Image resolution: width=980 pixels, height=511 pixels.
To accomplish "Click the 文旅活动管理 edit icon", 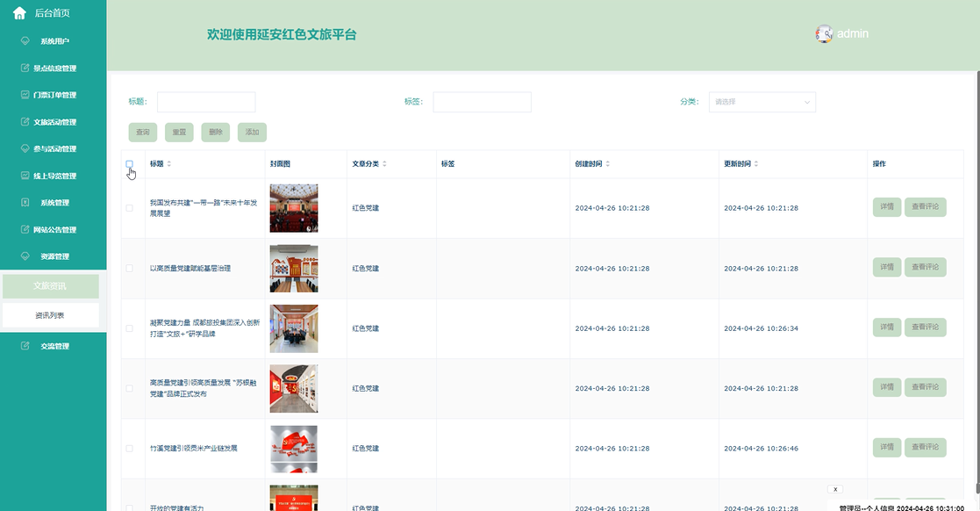I will pos(25,121).
